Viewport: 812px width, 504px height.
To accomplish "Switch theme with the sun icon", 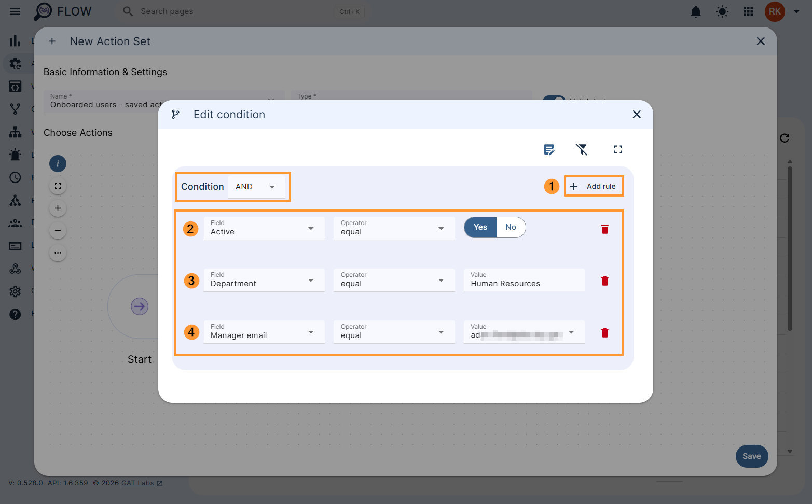I will point(722,11).
